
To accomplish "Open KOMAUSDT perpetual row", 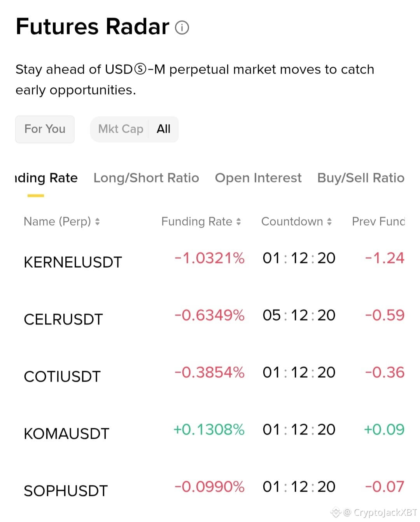I will pos(210,431).
